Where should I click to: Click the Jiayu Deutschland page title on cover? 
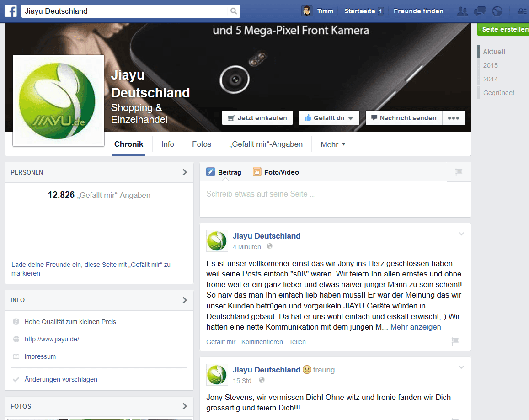pos(150,84)
